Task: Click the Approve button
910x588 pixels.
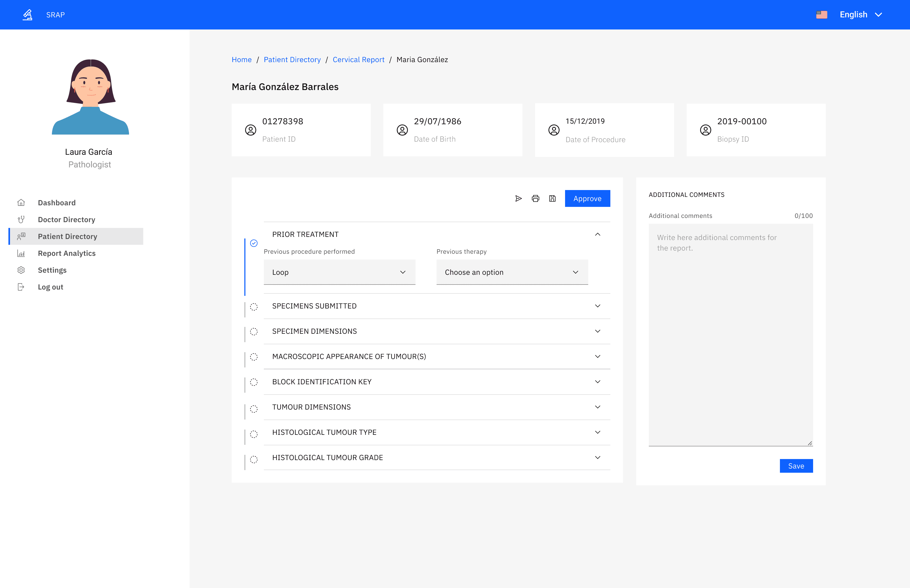Action: click(x=587, y=198)
